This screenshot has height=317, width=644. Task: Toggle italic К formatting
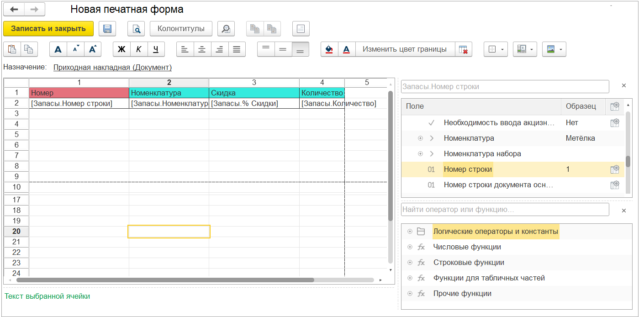pos(139,49)
